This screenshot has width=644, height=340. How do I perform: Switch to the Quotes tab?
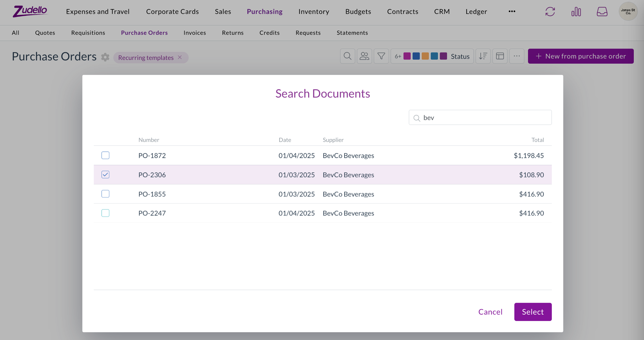45,33
